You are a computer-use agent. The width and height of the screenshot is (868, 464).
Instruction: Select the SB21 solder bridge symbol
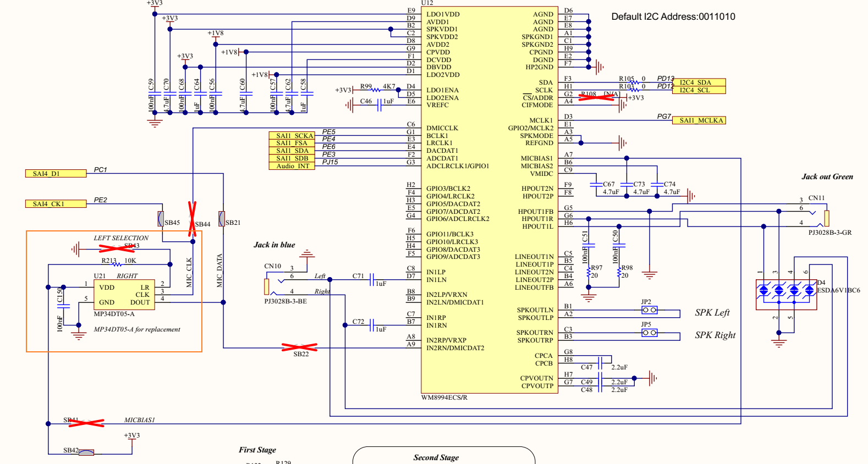click(x=222, y=219)
